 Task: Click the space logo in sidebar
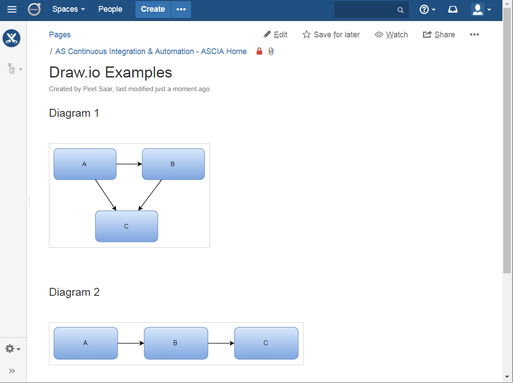pos(12,38)
